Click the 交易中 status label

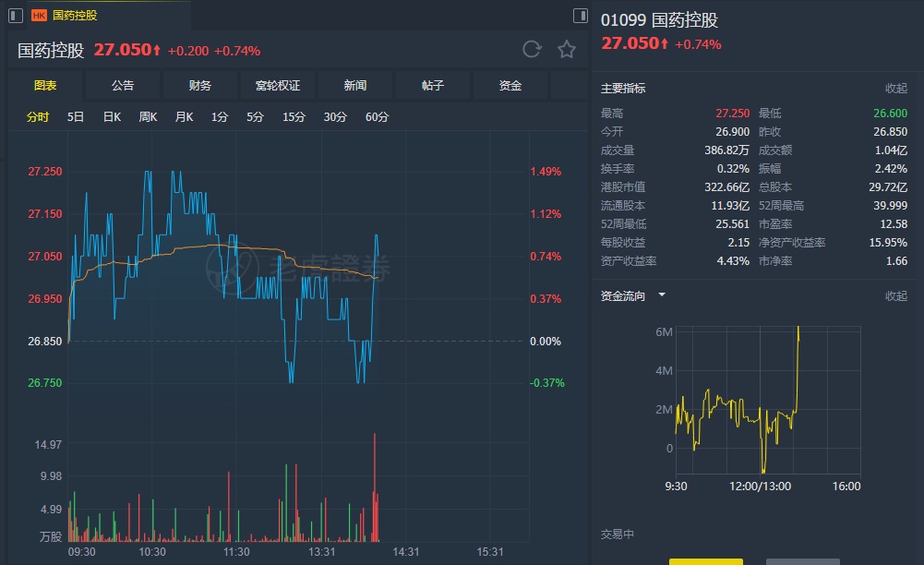[x=617, y=535]
